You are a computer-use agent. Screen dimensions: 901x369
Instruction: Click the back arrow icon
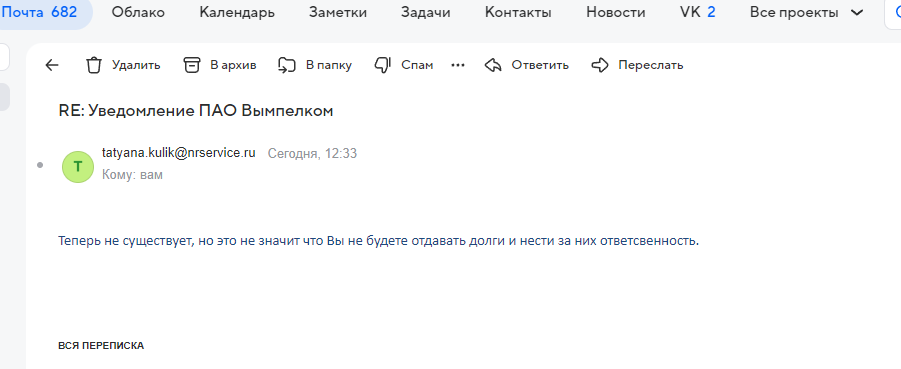tap(52, 66)
